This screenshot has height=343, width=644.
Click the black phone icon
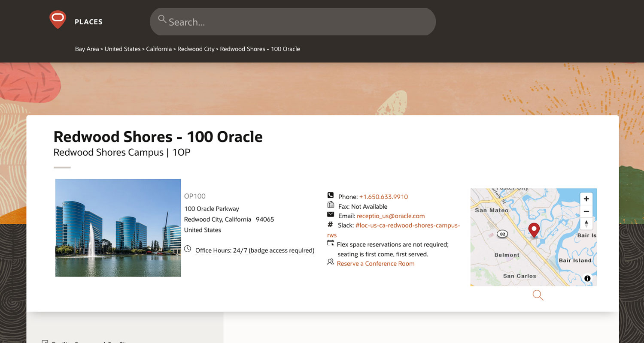(x=330, y=196)
